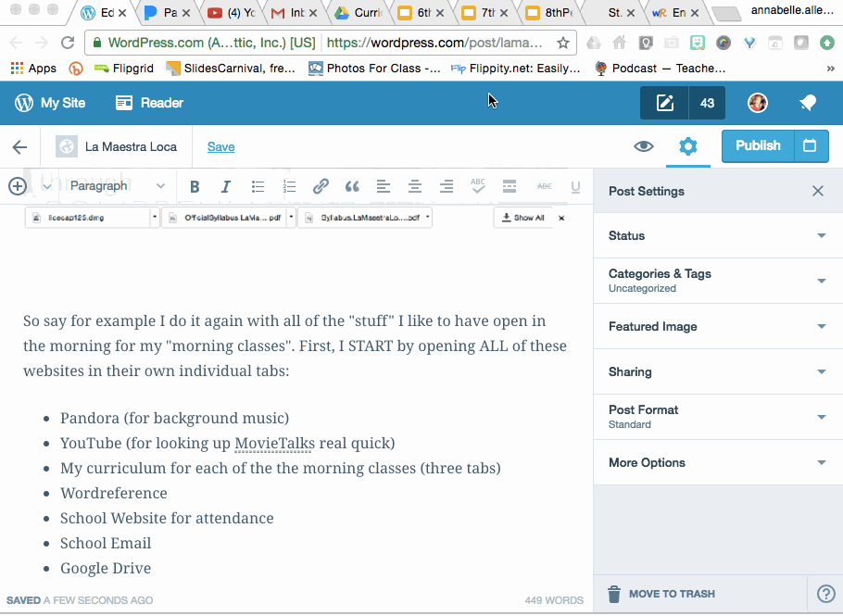Toggle the post settings gear icon
This screenshot has height=616, width=843.
coord(687,146)
